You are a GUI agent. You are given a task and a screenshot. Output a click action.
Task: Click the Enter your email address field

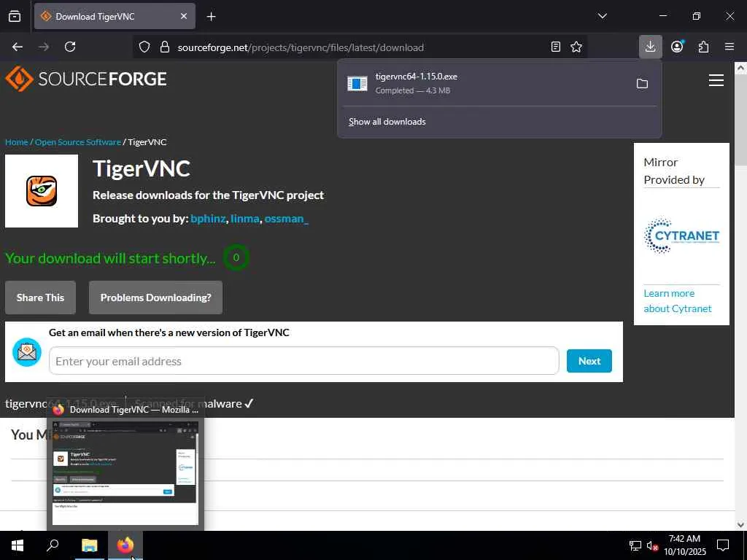pyautogui.click(x=304, y=361)
